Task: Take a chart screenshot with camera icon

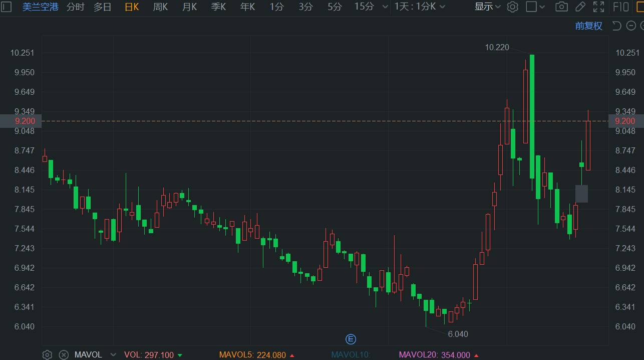Action: [x=561, y=7]
